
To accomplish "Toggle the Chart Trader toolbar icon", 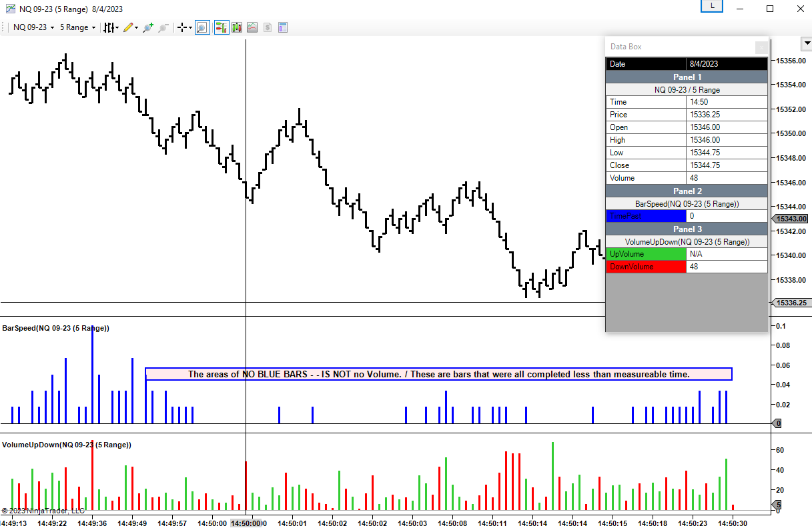I will pyautogui.click(x=221, y=27).
